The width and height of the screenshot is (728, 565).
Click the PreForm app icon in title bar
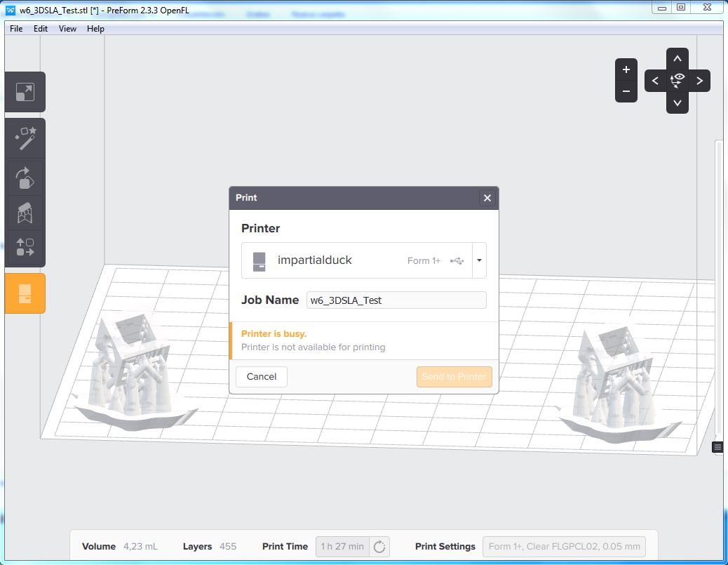[x=11, y=11]
